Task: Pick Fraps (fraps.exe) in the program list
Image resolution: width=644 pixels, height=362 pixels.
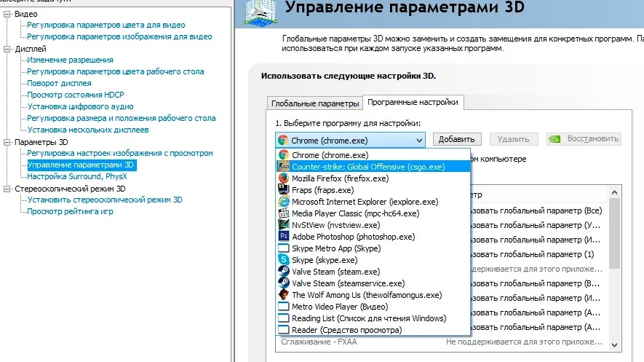Action: pyautogui.click(x=373, y=190)
